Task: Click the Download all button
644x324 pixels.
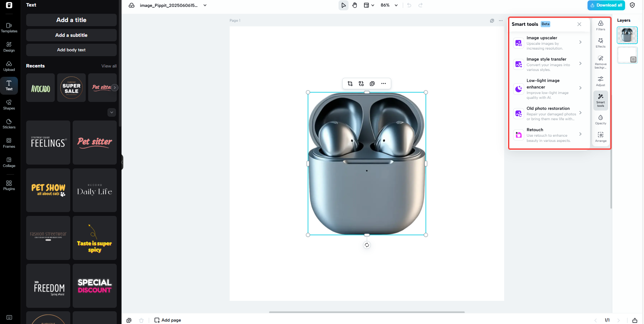Action: tap(606, 5)
